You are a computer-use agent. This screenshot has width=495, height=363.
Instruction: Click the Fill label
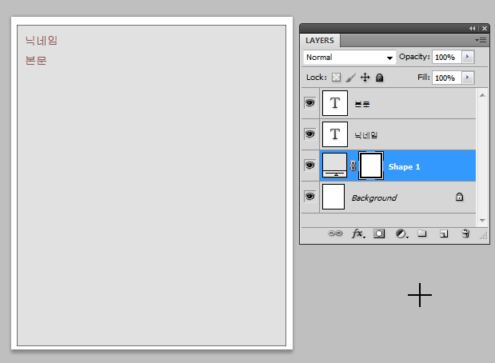coord(423,77)
